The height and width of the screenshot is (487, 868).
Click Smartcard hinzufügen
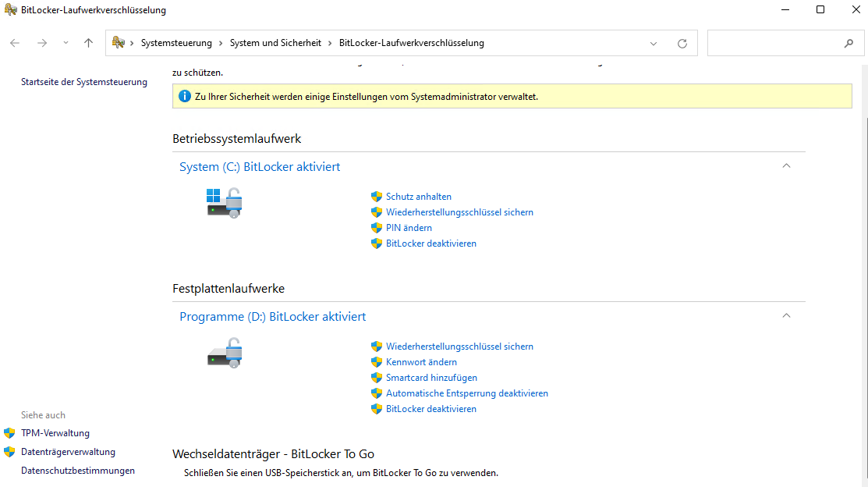tap(431, 377)
